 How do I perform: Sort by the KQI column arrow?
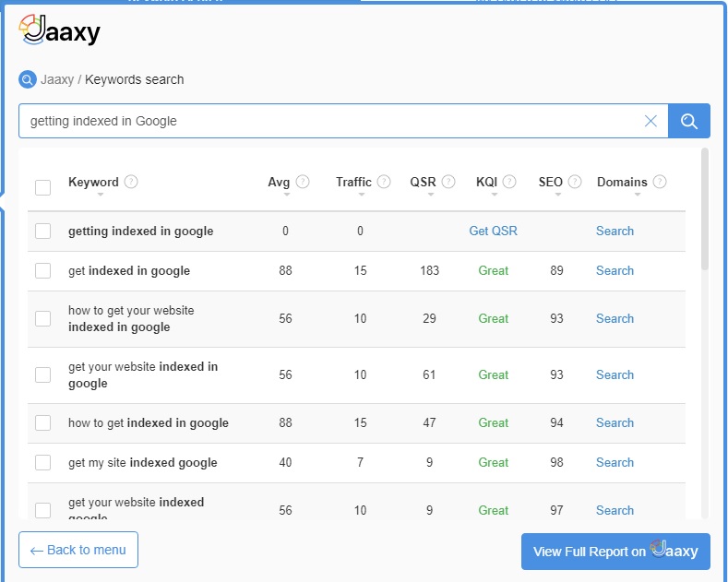(495, 195)
